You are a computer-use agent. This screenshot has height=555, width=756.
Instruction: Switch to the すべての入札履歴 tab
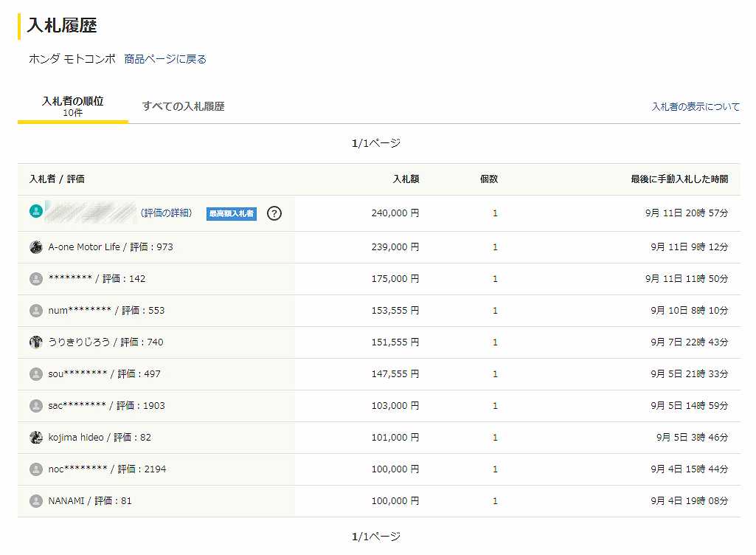pos(183,106)
